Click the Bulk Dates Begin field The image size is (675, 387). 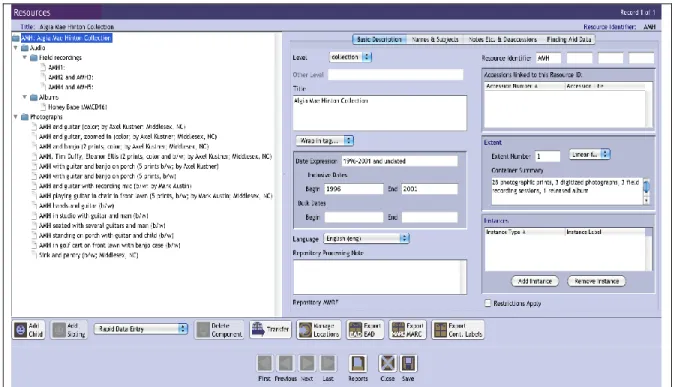pyautogui.click(x=353, y=217)
